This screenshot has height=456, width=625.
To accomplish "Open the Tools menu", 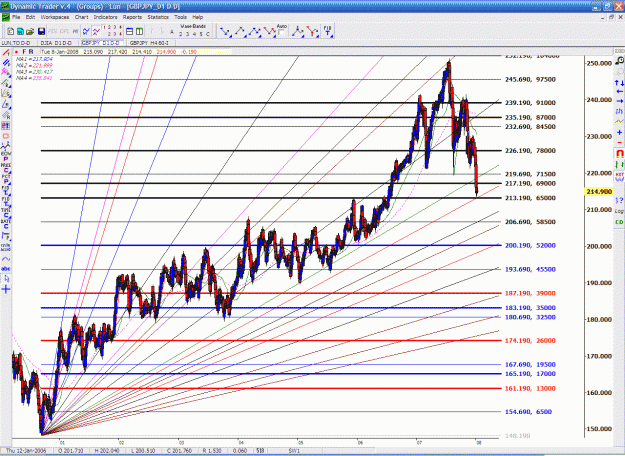I will click(x=180, y=17).
